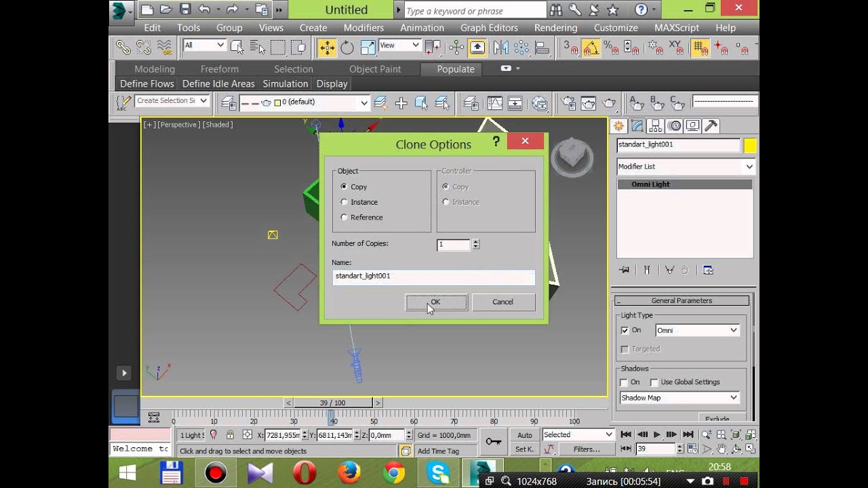This screenshot has height=488, width=868.
Task: Click the Mirror tool icon
Action: (500, 47)
